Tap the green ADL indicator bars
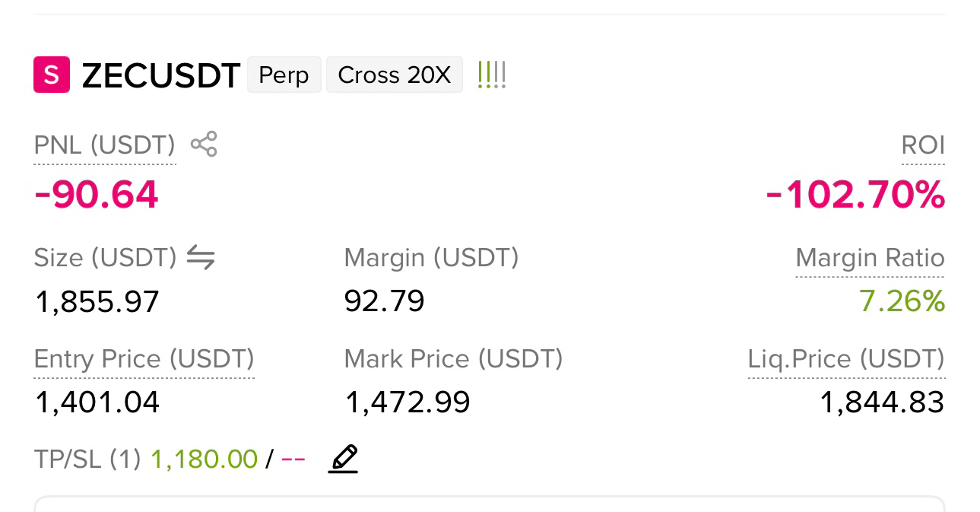 point(491,75)
